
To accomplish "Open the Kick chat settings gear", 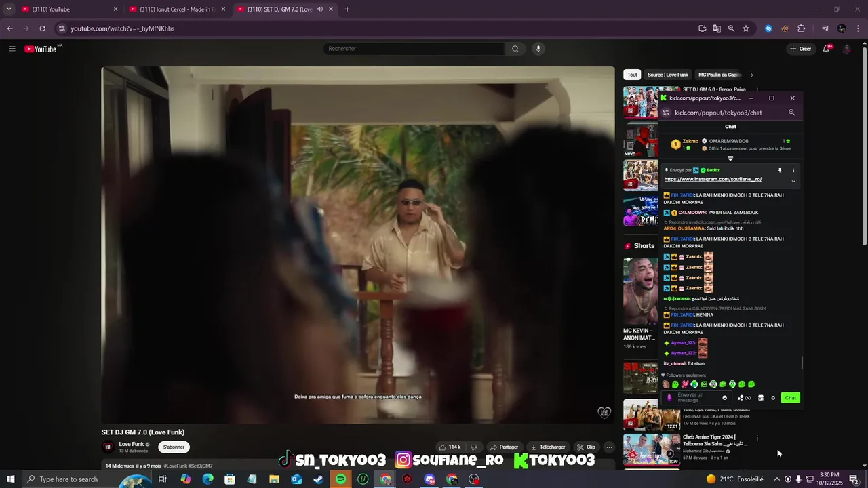I will point(773,398).
